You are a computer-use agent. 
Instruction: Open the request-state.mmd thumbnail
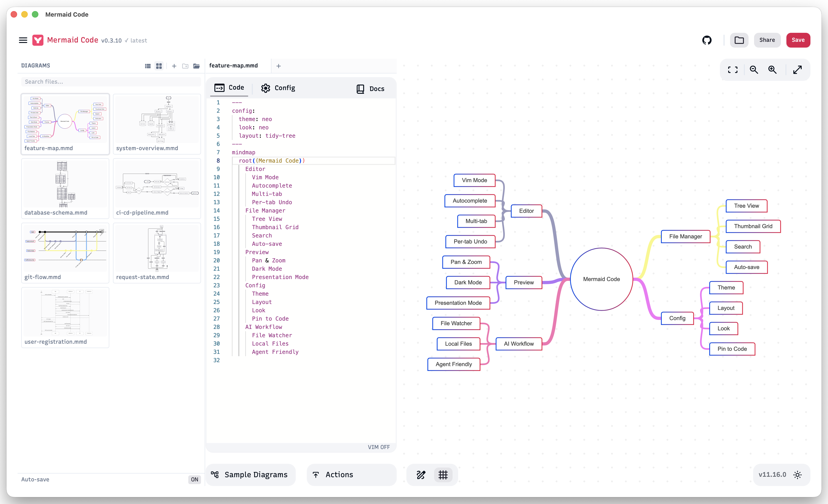point(157,253)
